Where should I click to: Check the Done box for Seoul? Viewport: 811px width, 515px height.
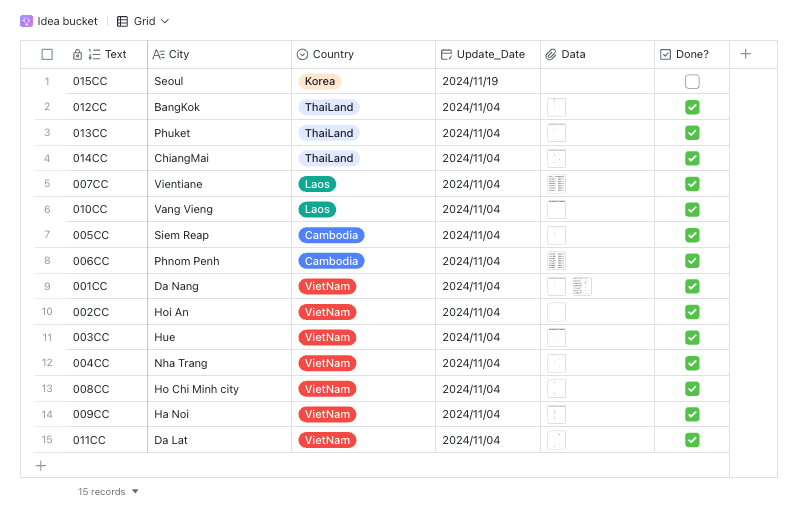[x=692, y=82]
